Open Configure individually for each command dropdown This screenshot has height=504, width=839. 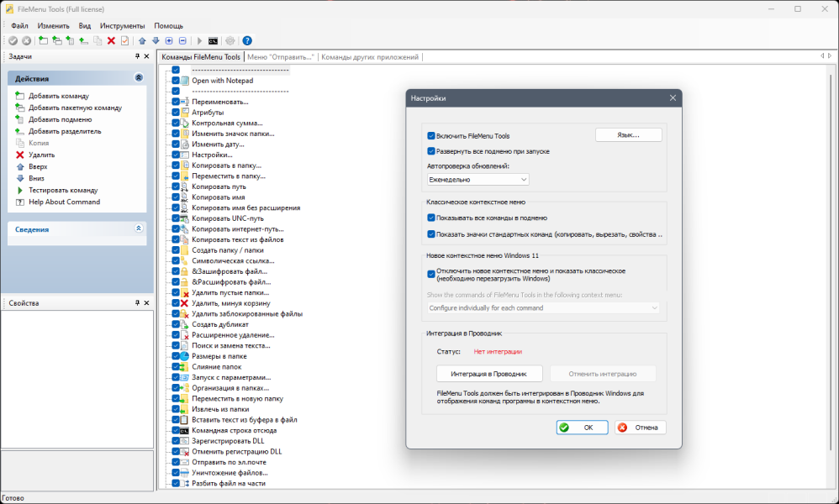click(x=543, y=307)
